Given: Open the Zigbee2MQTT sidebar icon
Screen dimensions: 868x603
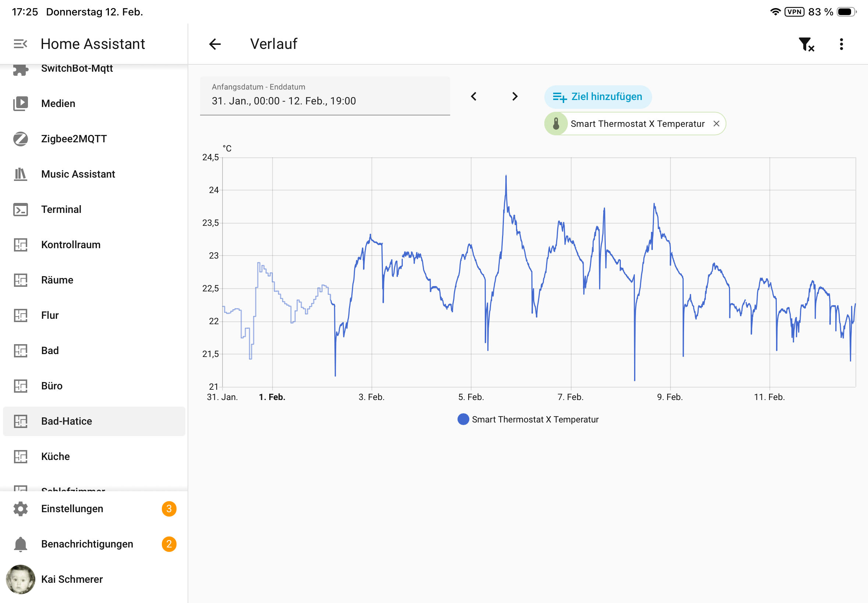Looking at the screenshot, I should click(20, 139).
